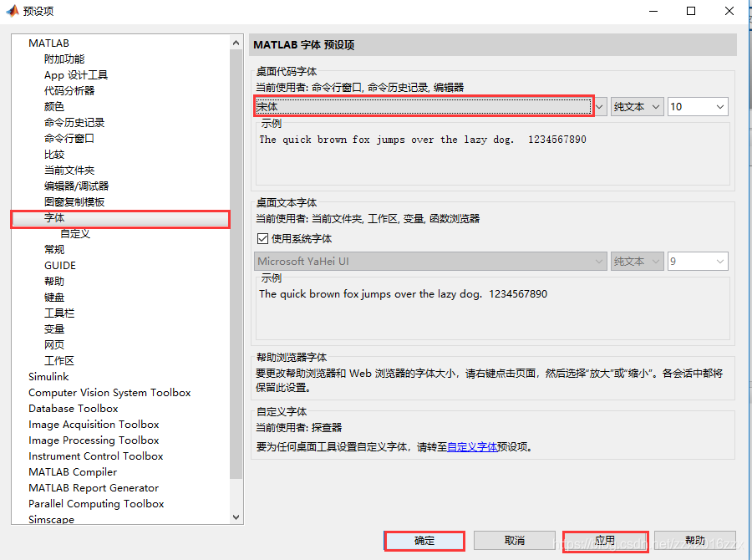Click the MATLAB logo icon in title bar

(x=13, y=12)
